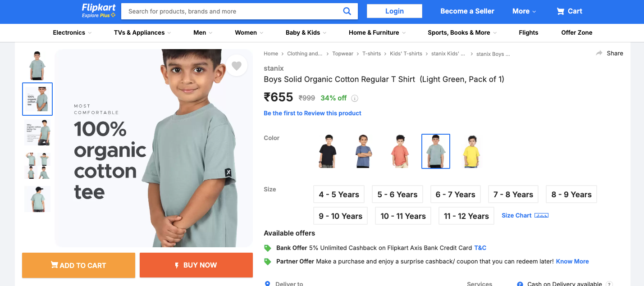Screen dimensions: 644x286
Task: Click the discount info icon
Action: [x=355, y=98]
